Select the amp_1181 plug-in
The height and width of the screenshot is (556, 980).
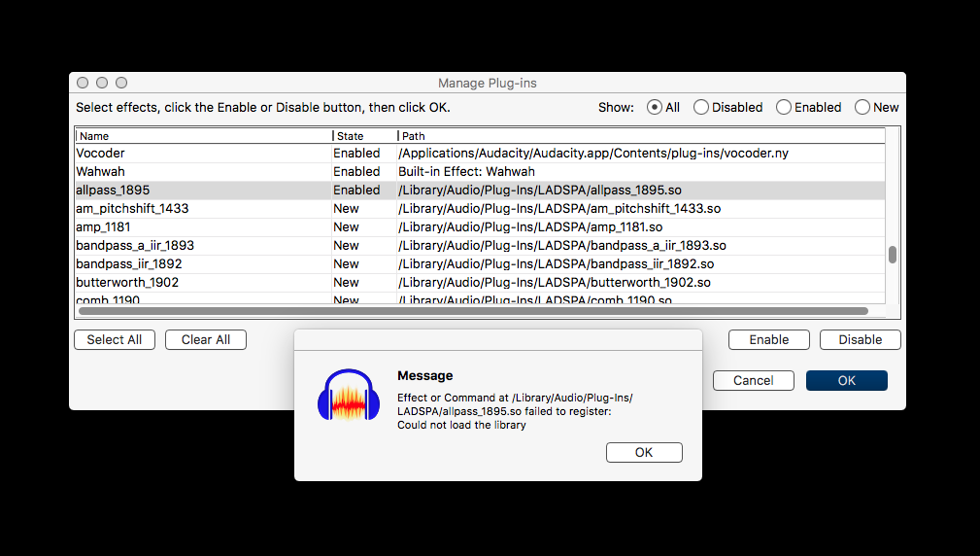coord(480,227)
